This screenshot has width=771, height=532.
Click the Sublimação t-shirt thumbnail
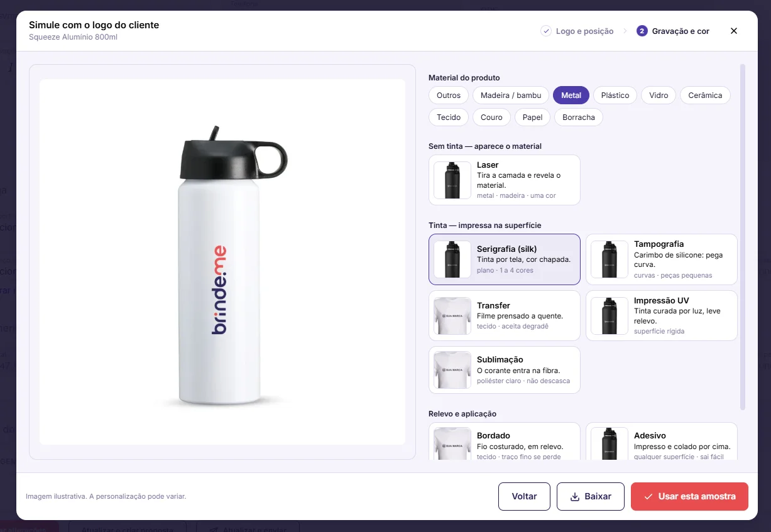click(x=452, y=370)
